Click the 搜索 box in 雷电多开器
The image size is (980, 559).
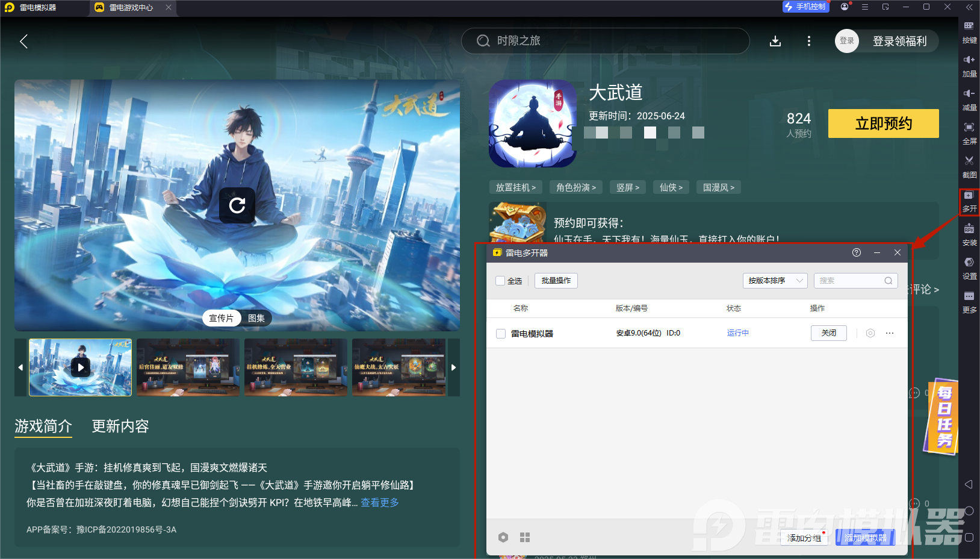click(856, 281)
